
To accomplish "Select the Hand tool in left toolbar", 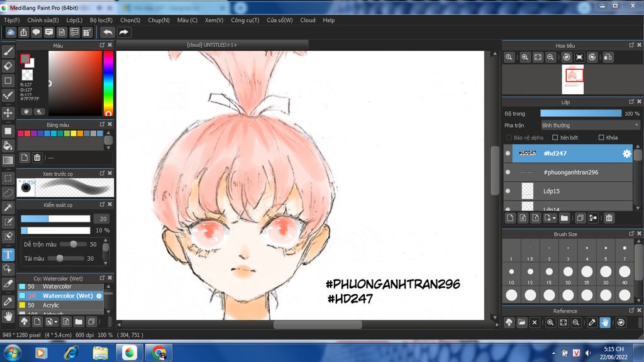I will point(8,316).
